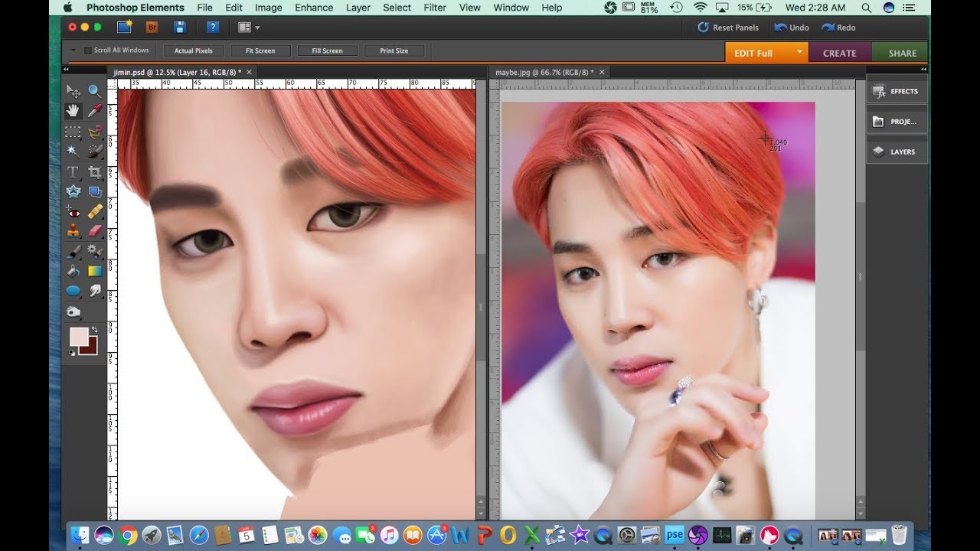The image size is (980, 551).
Task: Click the Fit Screen button
Action: [x=260, y=51]
